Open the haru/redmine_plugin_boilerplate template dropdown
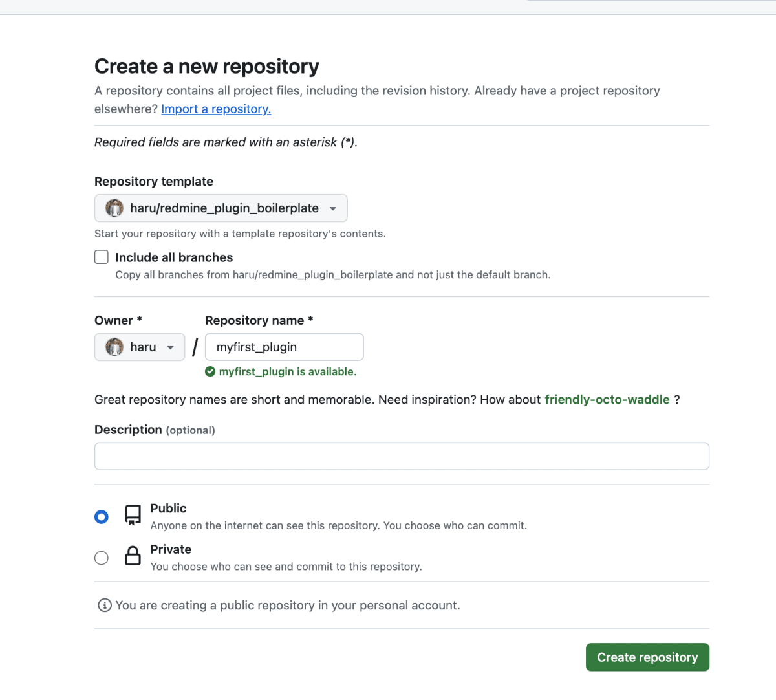 coord(221,208)
